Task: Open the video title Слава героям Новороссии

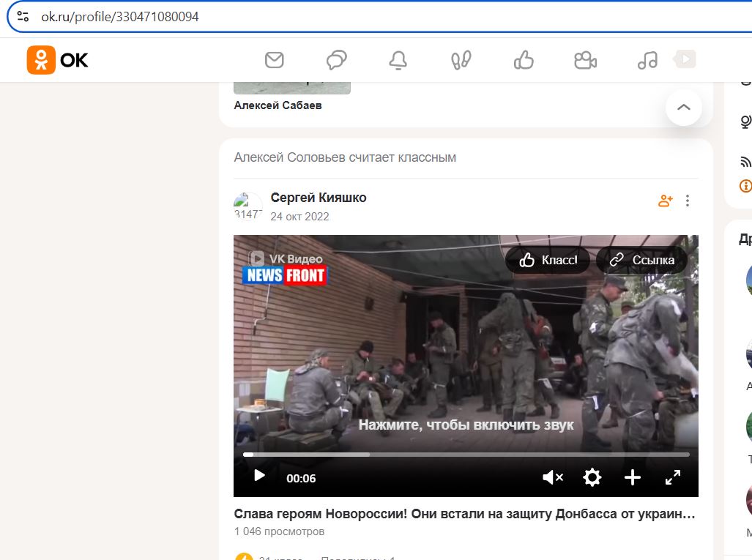Action: coord(465,514)
